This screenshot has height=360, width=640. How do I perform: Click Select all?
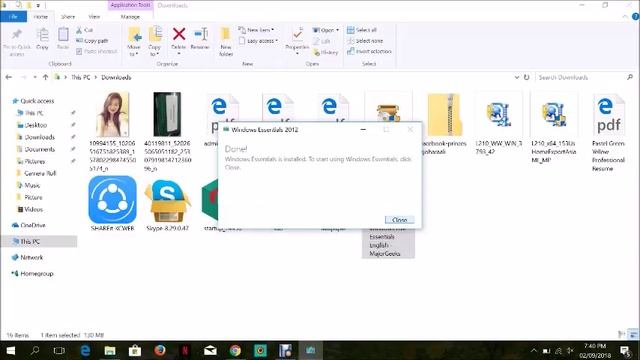pos(362,30)
